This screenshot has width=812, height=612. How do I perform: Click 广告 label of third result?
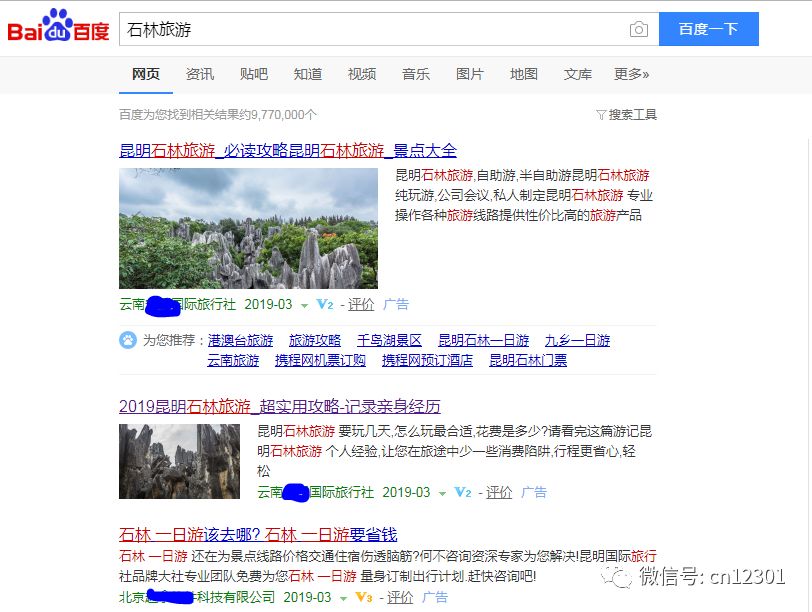tap(435, 598)
